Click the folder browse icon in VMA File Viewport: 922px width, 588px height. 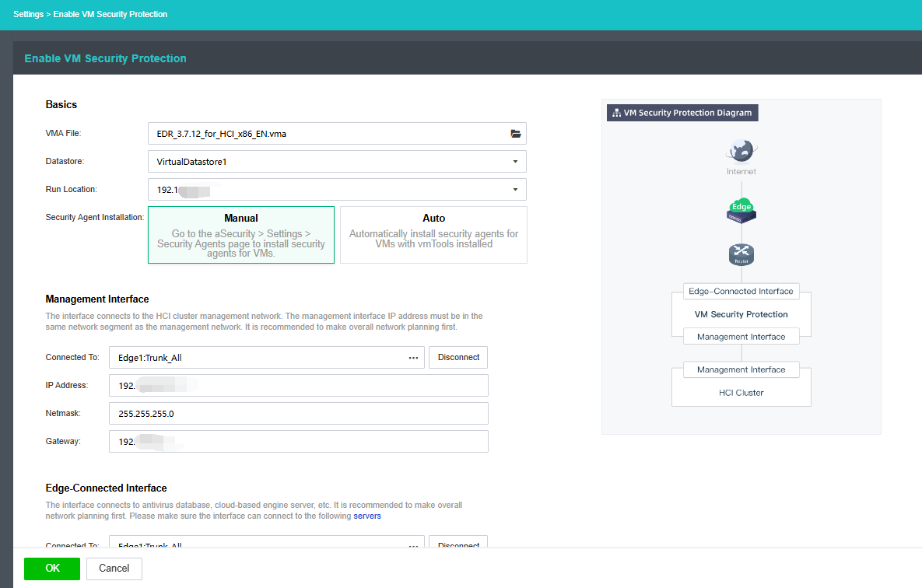[515, 134]
